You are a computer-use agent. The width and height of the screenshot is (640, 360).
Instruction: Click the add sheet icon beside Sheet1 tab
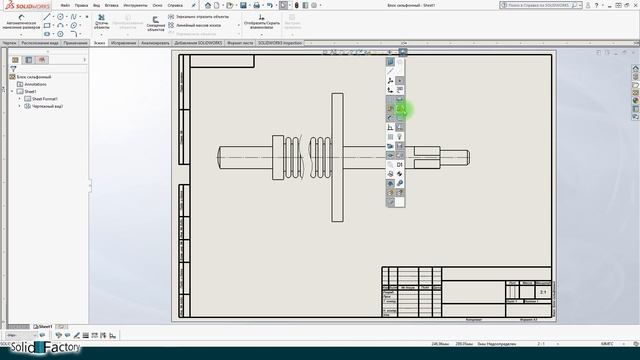click(x=61, y=327)
